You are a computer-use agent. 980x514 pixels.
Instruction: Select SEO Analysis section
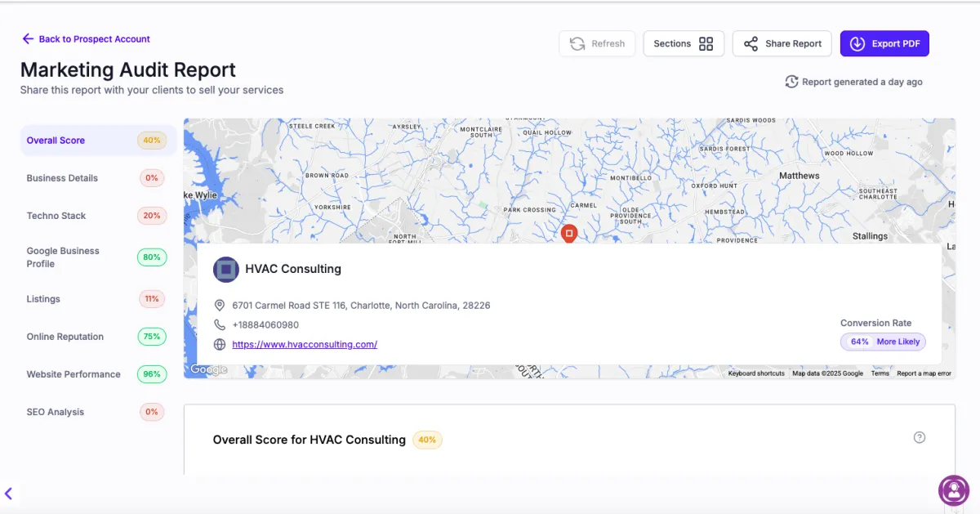pos(98,412)
